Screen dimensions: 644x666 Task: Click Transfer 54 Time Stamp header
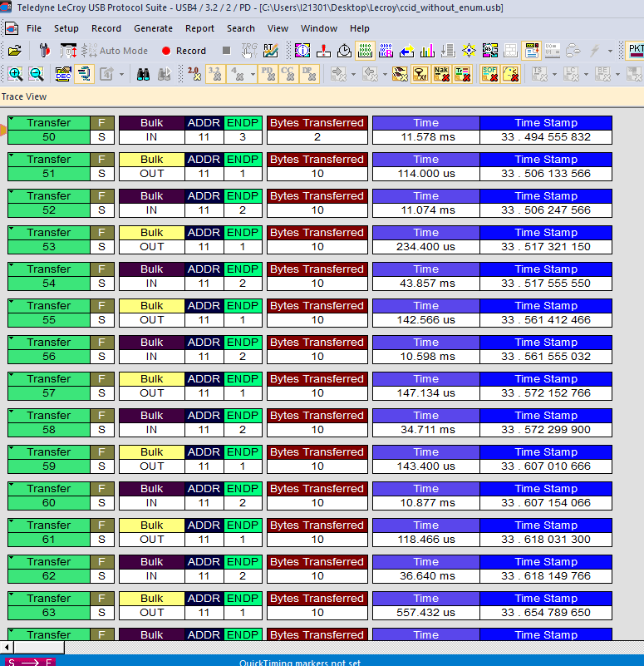(546, 269)
